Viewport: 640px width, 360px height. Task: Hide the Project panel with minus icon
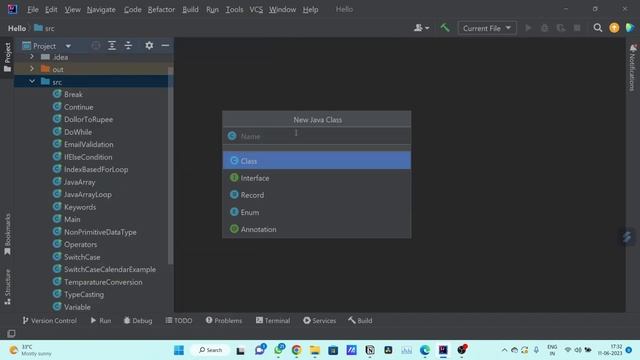165,46
